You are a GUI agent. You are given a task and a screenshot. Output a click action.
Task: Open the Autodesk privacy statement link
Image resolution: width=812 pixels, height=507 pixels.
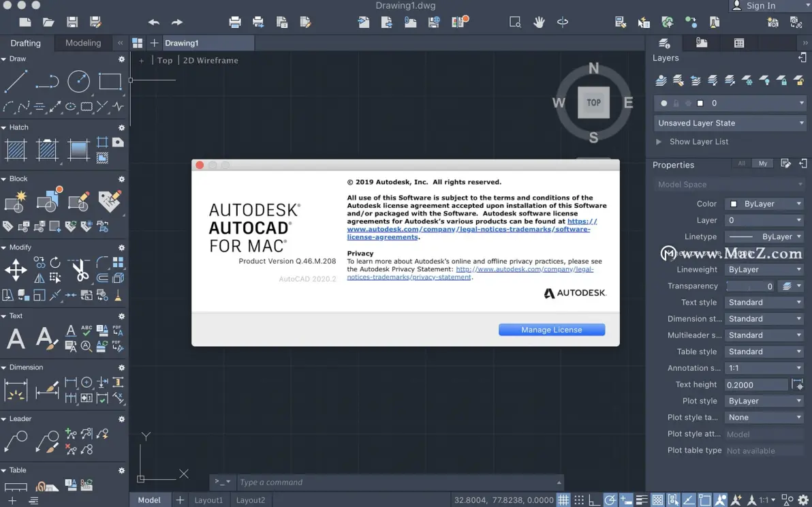(x=470, y=273)
